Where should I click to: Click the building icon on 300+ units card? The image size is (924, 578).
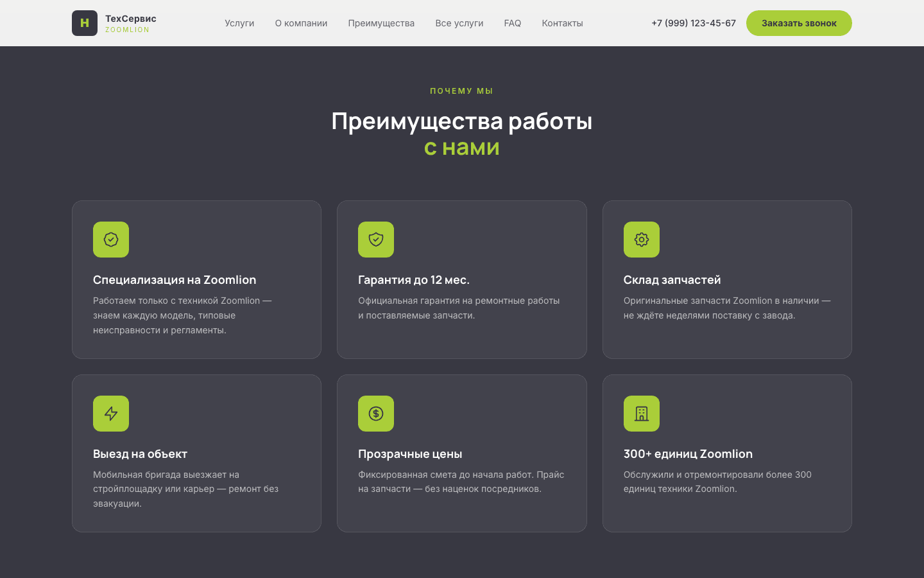(642, 414)
